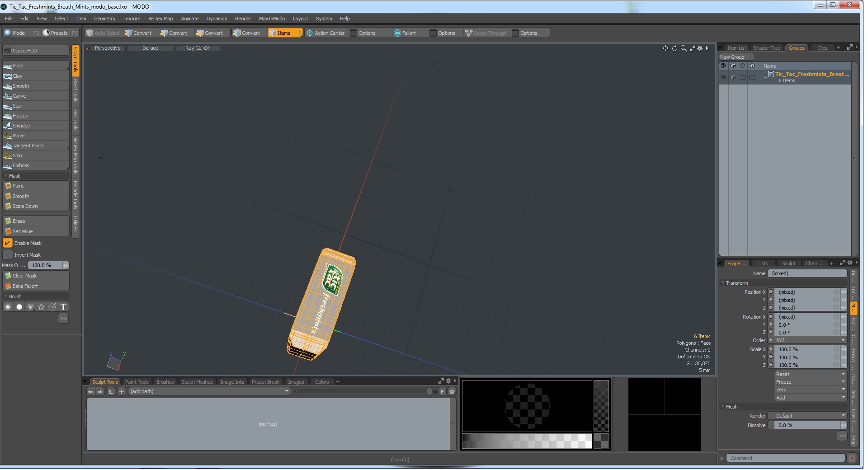Select the Push sculpt tool
Image resolution: width=868 pixels, height=470 pixels.
coord(35,66)
